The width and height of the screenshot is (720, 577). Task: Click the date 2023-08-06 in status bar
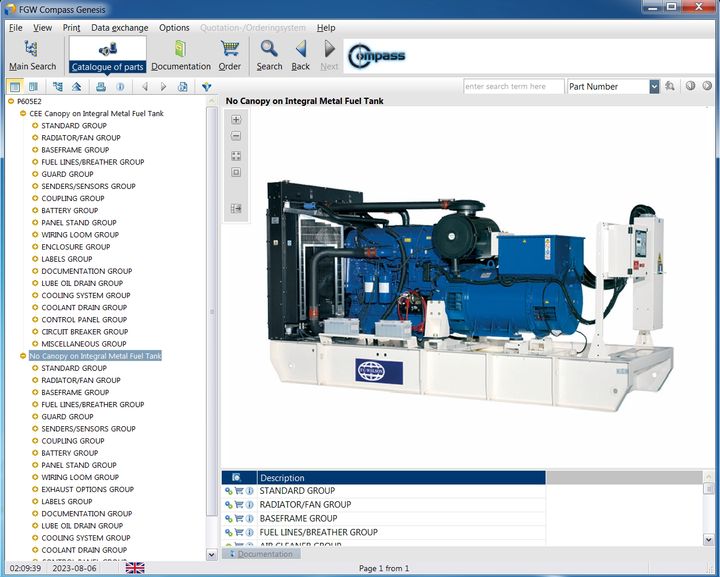(74, 568)
